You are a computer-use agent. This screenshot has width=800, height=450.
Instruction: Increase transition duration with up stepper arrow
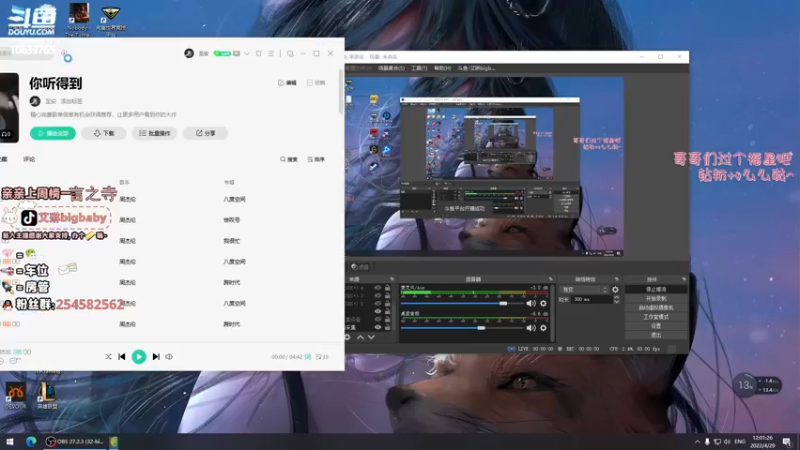tap(616, 297)
